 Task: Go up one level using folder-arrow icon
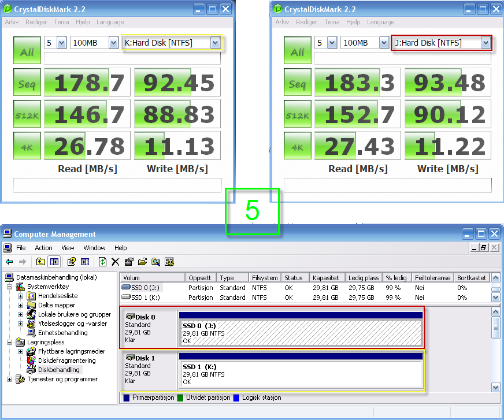(40, 262)
